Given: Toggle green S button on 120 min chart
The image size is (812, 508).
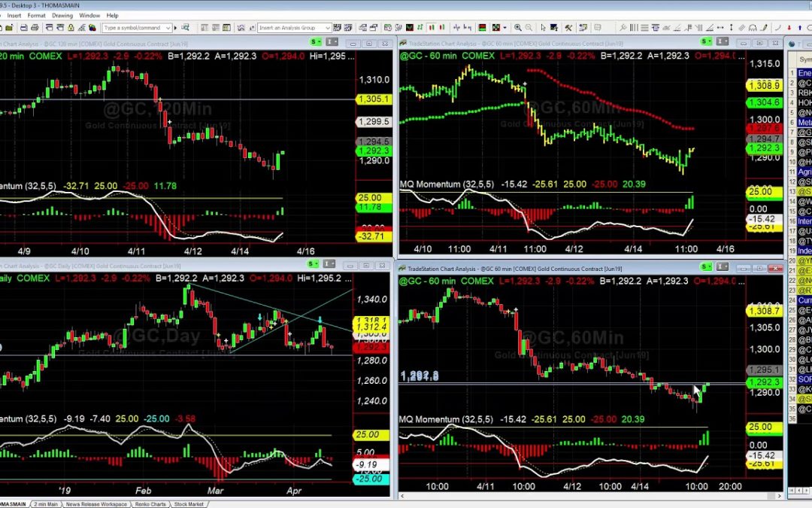Looking at the screenshot, I should tap(315, 41).
